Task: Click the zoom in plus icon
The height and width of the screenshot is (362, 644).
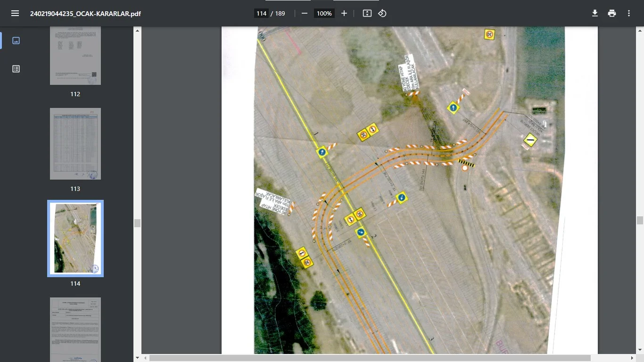Action: click(x=344, y=13)
